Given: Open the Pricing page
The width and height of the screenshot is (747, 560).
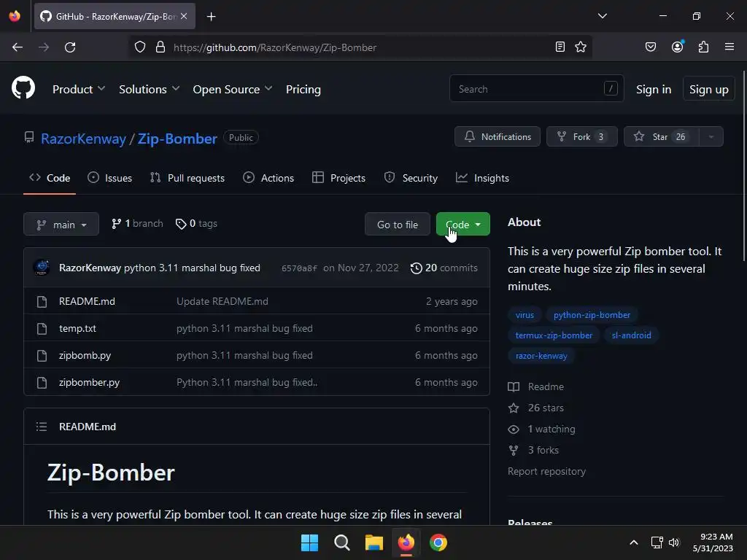Looking at the screenshot, I should (x=303, y=89).
